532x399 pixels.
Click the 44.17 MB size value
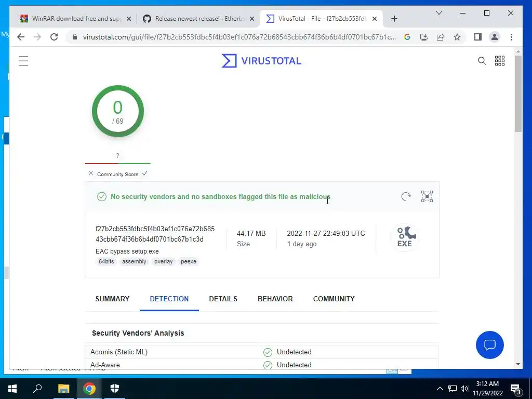pyautogui.click(x=251, y=233)
